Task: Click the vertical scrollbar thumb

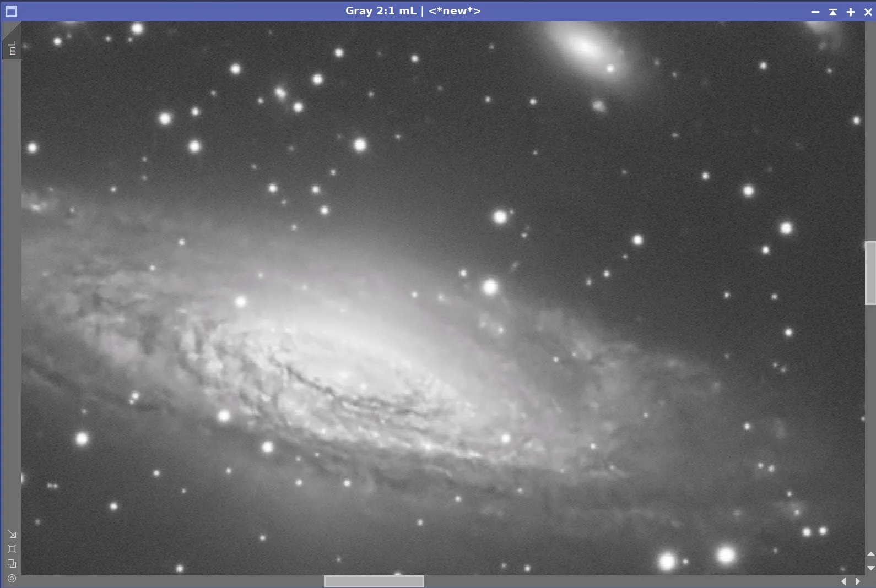Action: pyautogui.click(x=870, y=273)
